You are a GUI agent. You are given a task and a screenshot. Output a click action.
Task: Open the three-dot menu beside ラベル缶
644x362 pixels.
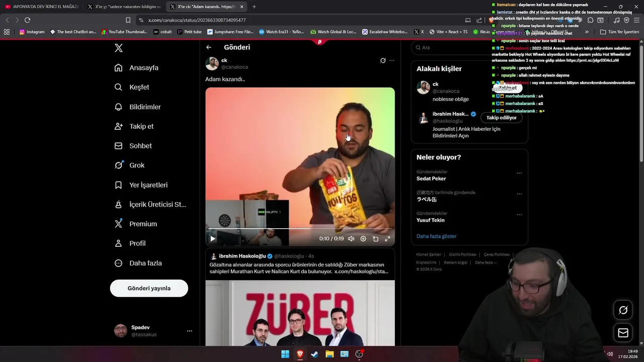[x=519, y=194]
